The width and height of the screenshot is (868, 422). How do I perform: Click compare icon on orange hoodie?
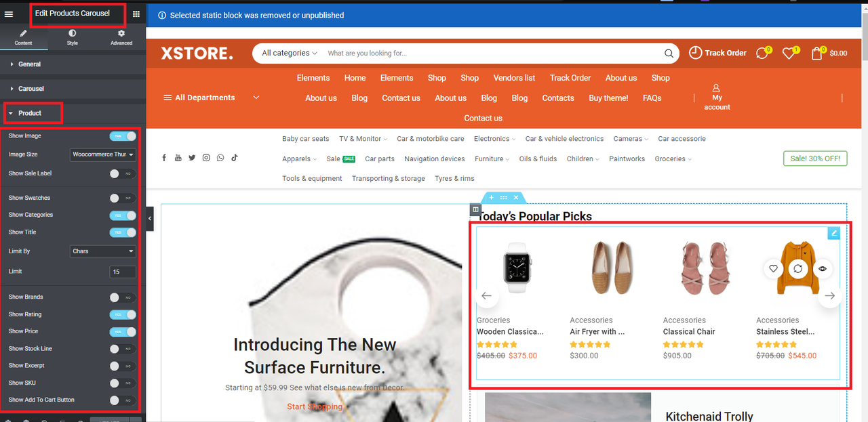pyautogui.click(x=797, y=269)
